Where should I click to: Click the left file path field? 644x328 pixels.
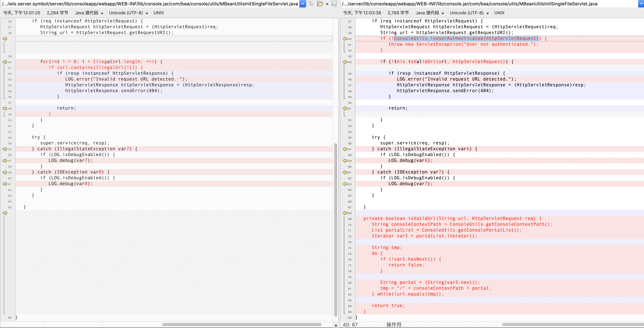(x=150, y=4)
